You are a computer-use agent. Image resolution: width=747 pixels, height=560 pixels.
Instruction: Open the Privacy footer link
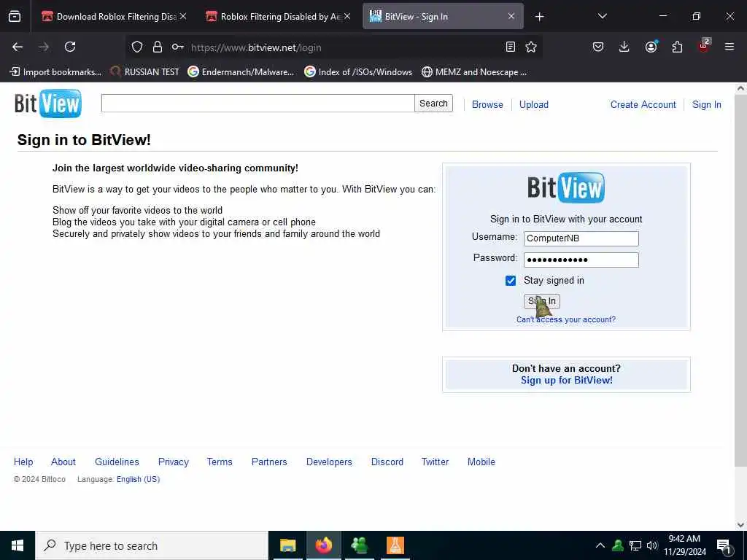point(174,462)
